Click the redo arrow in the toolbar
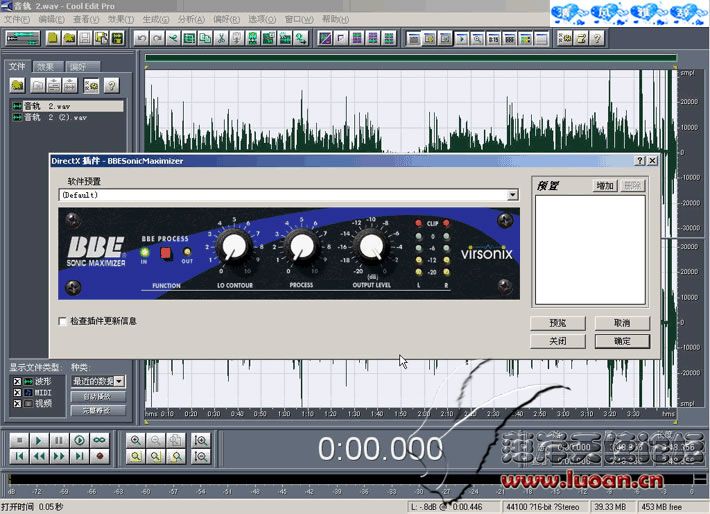 [157, 38]
